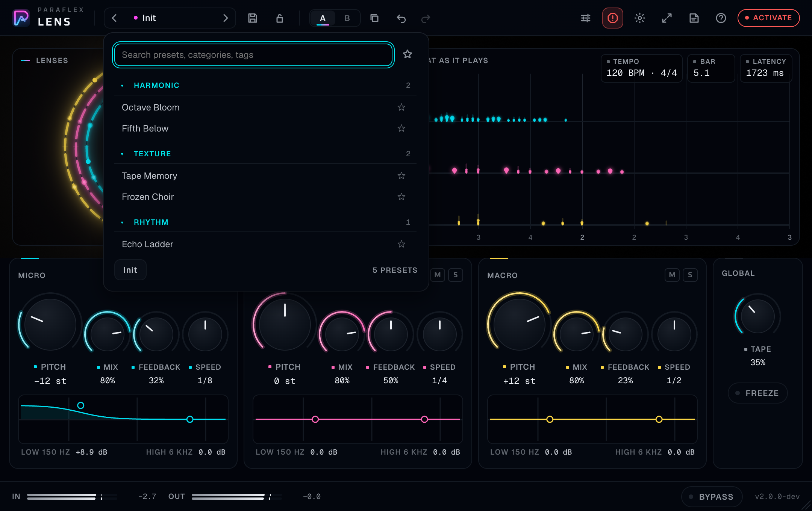Mute the middle lens with M button
812x511 pixels.
(438, 275)
